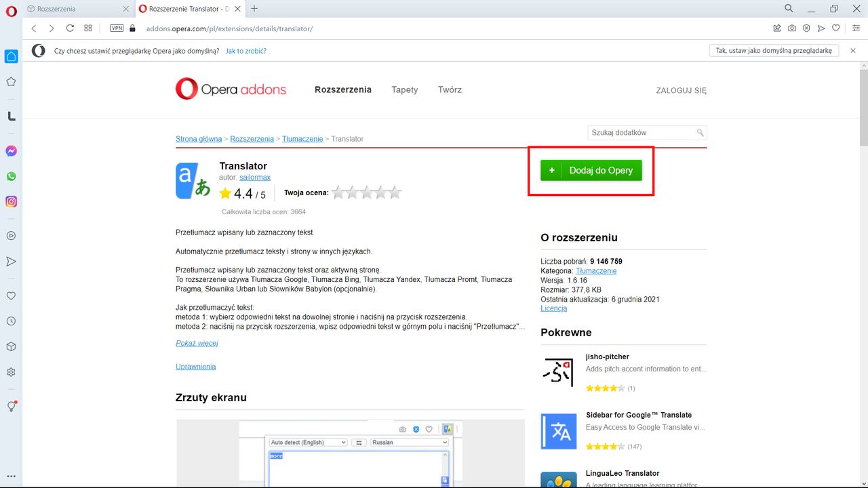Open the Auto detect (English) language dropdown

click(310, 442)
